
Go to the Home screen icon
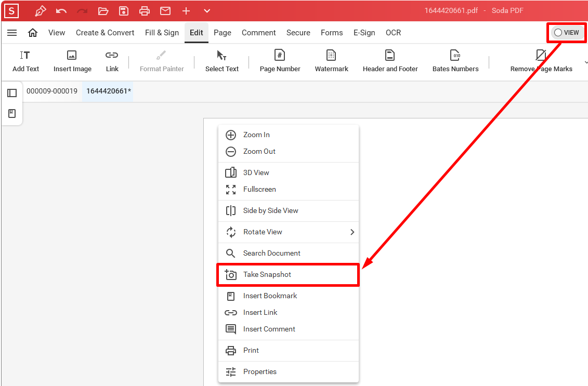tap(33, 33)
